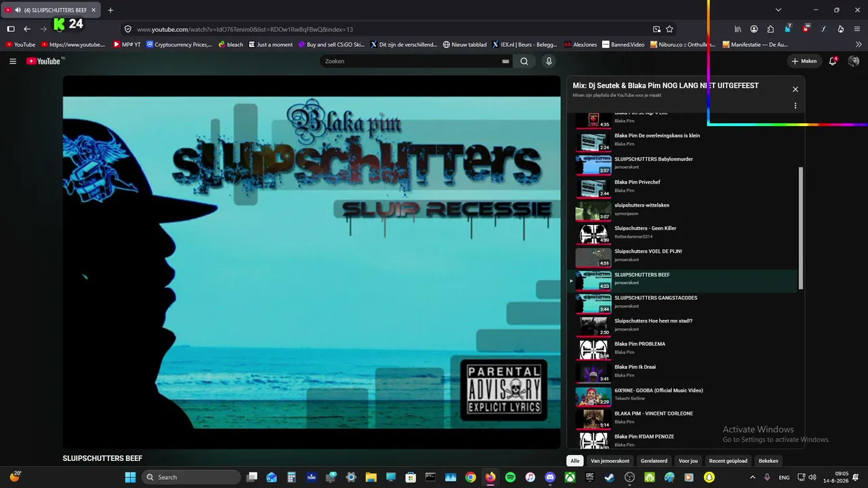Open the on-screen keyboard in the search box
This screenshot has width=868, height=488.
pyautogui.click(x=505, y=61)
